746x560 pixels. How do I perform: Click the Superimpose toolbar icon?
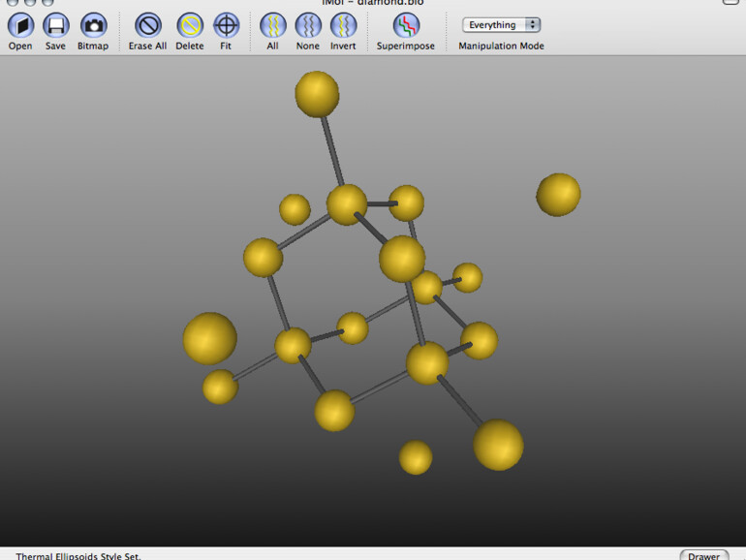(x=406, y=26)
